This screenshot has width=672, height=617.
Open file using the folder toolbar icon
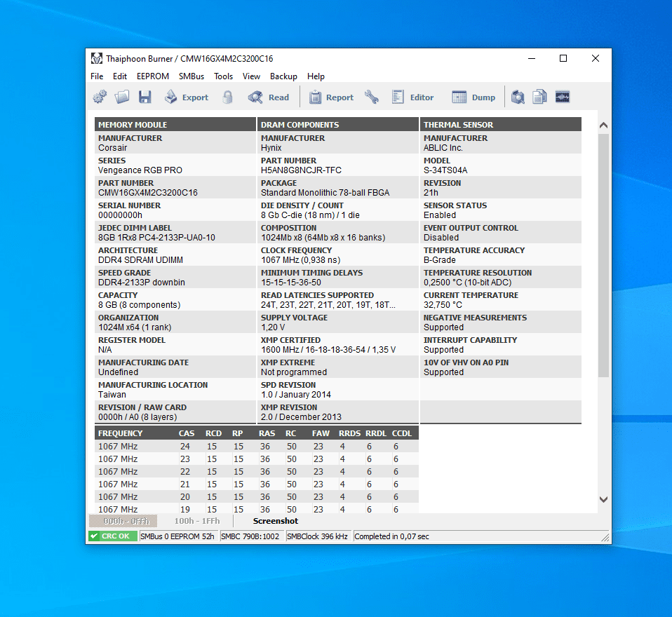pos(122,97)
